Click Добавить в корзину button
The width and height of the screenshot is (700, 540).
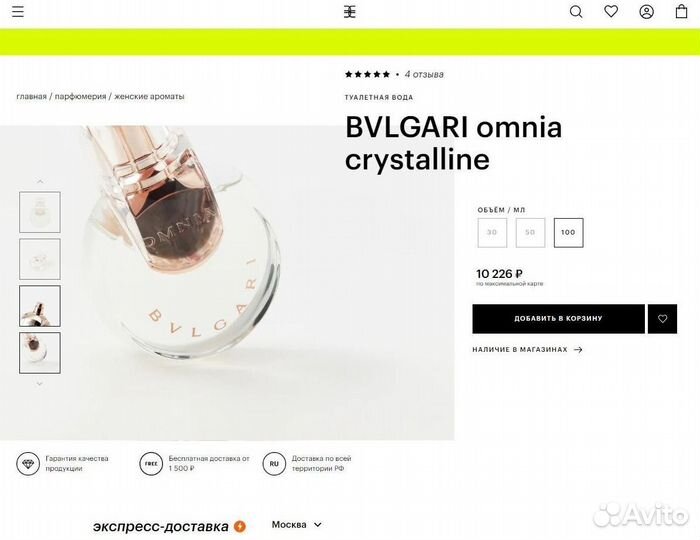coord(558,319)
